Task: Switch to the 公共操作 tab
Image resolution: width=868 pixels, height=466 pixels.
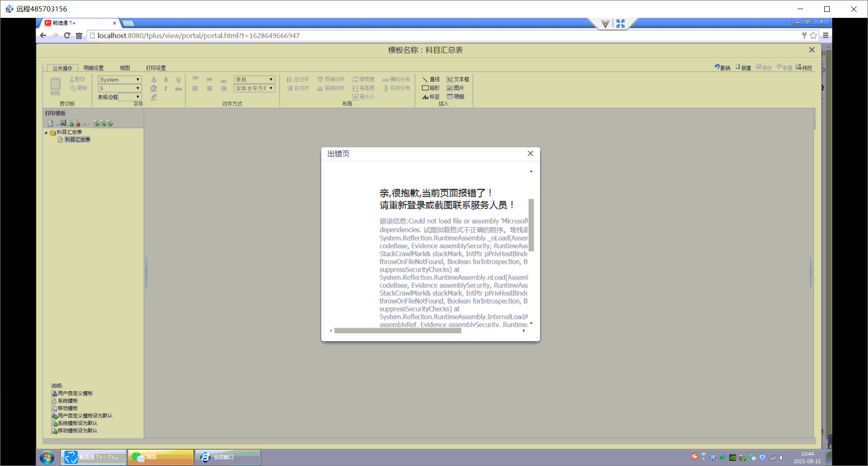Action: point(63,68)
